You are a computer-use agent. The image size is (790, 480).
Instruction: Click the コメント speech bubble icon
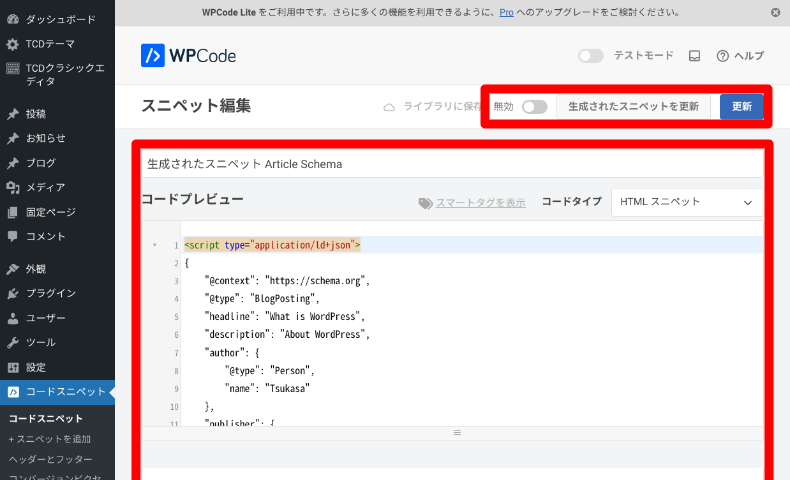pos(13,236)
